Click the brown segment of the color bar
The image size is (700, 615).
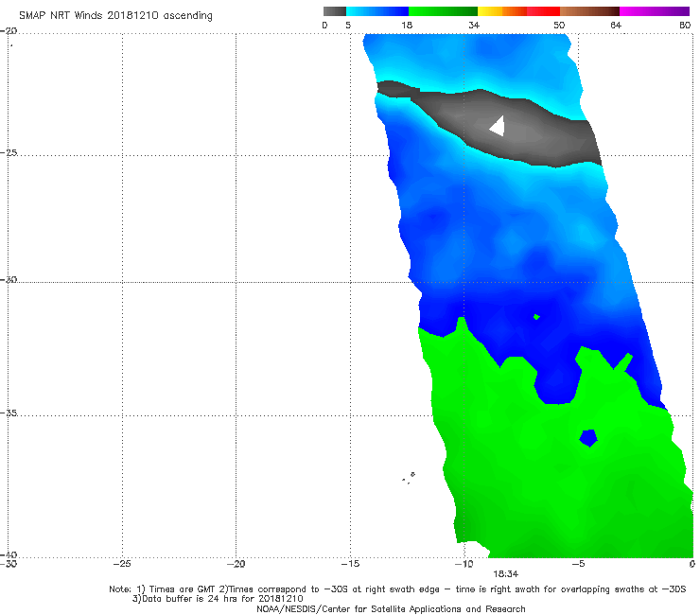pyautogui.click(x=589, y=11)
